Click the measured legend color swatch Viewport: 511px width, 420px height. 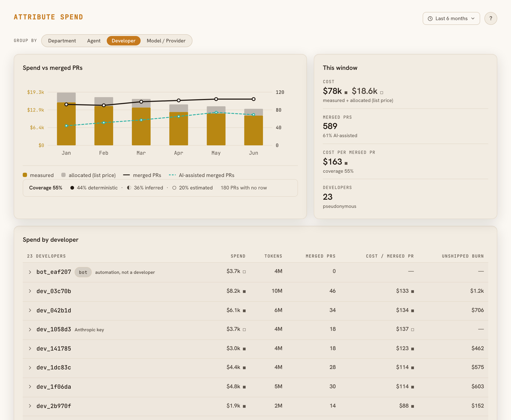coord(25,175)
